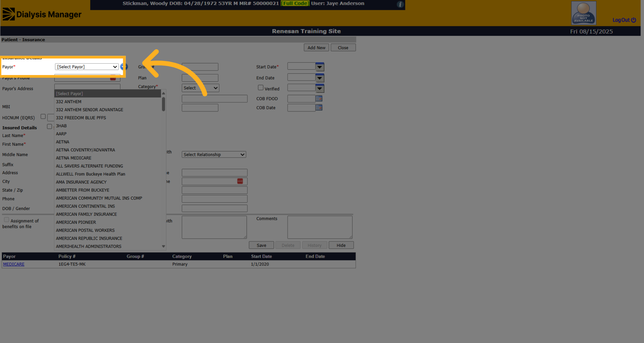The image size is (644, 343).
Task: Open the Category Select dropdown
Action: tap(200, 88)
